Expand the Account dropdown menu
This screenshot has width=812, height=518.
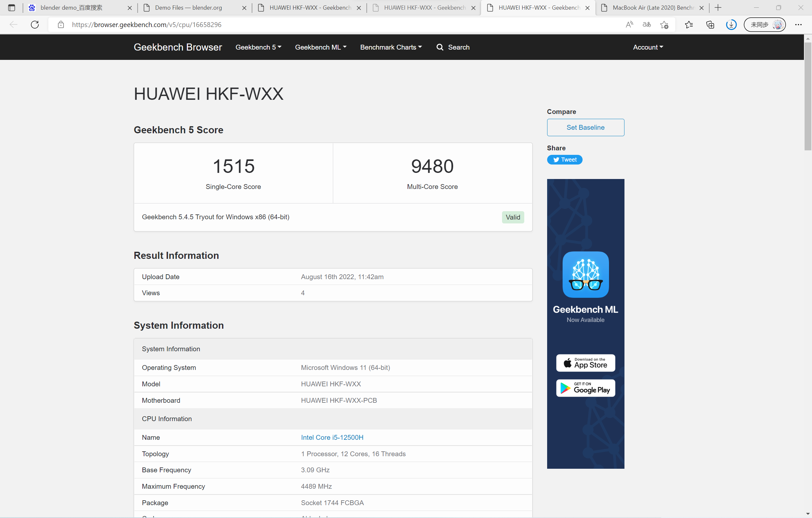pos(648,47)
